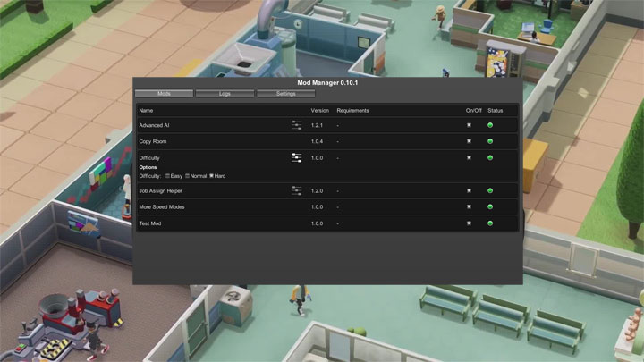Click green status indicator for Copy Room
The width and height of the screenshot is (644, 362).
[x=490, y=141]
